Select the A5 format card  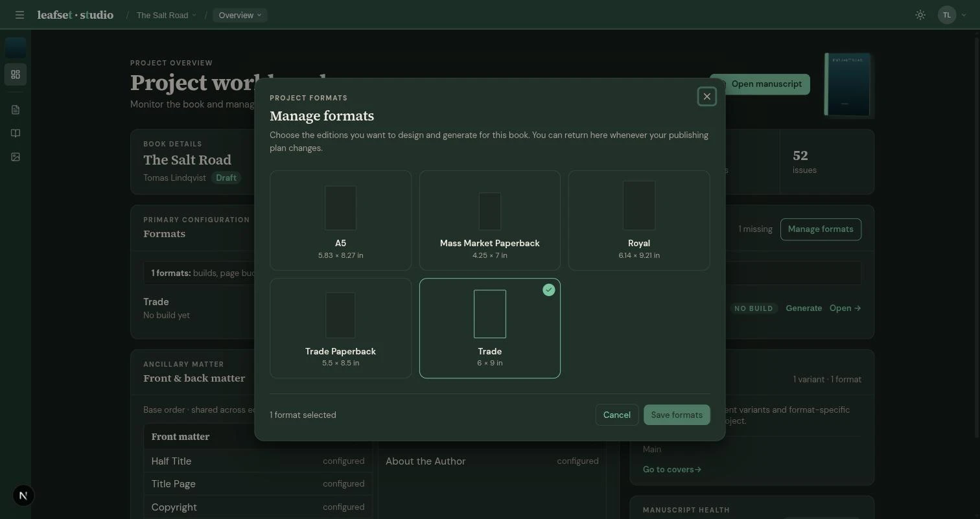[341, 220]
